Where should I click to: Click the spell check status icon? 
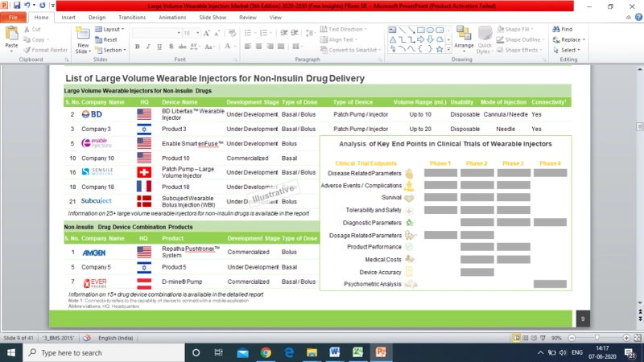pyautogui.click(x=87, y=338)
